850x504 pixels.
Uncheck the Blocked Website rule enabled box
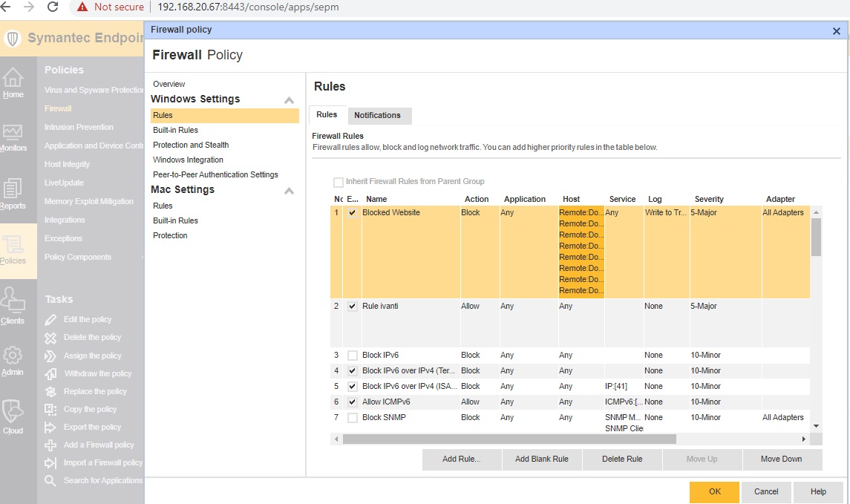(353, 213)
